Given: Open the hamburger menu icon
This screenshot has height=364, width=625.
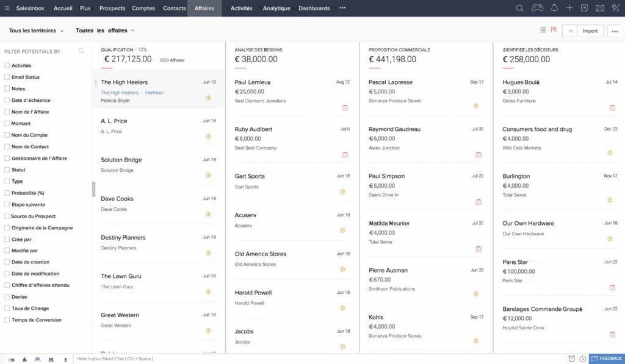Looking at the screenshot, I should click(7, 8).
